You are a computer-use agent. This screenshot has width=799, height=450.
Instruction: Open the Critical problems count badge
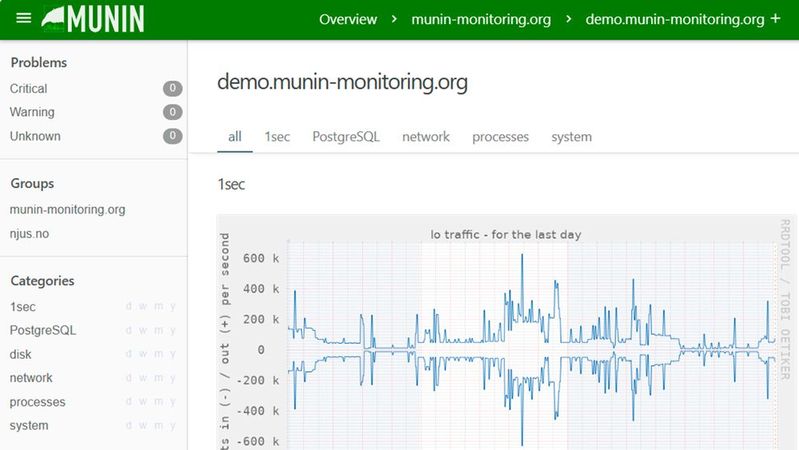tap(172, 89)
